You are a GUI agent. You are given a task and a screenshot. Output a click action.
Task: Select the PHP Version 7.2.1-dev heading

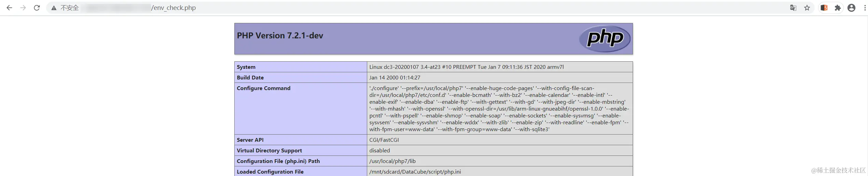[x=280, y=36]
